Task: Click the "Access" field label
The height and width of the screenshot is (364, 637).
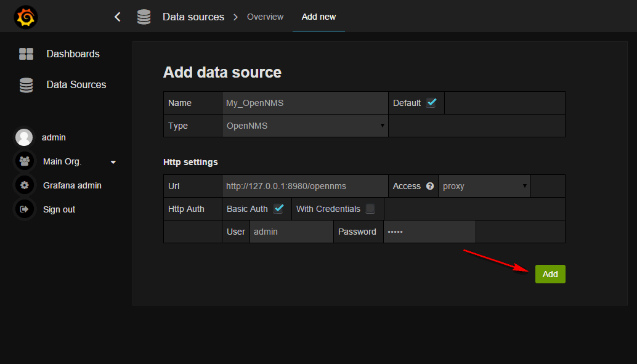Action: (x=407, y=186)
